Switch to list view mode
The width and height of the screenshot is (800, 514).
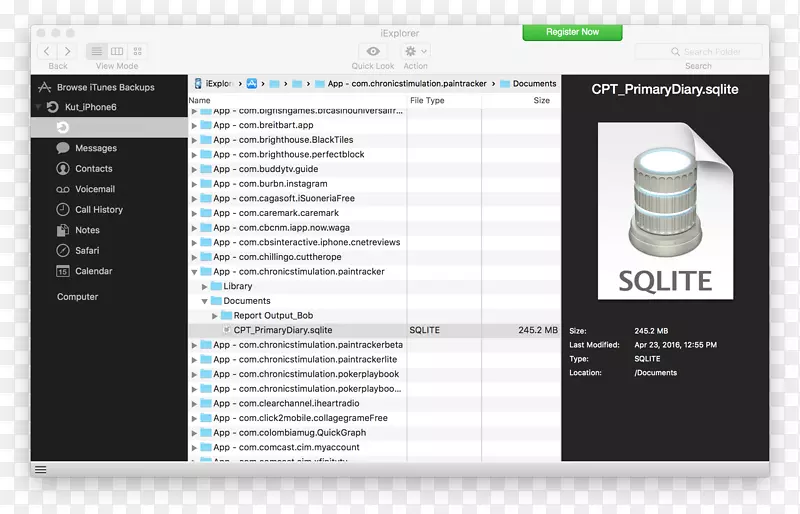point(97,51)
